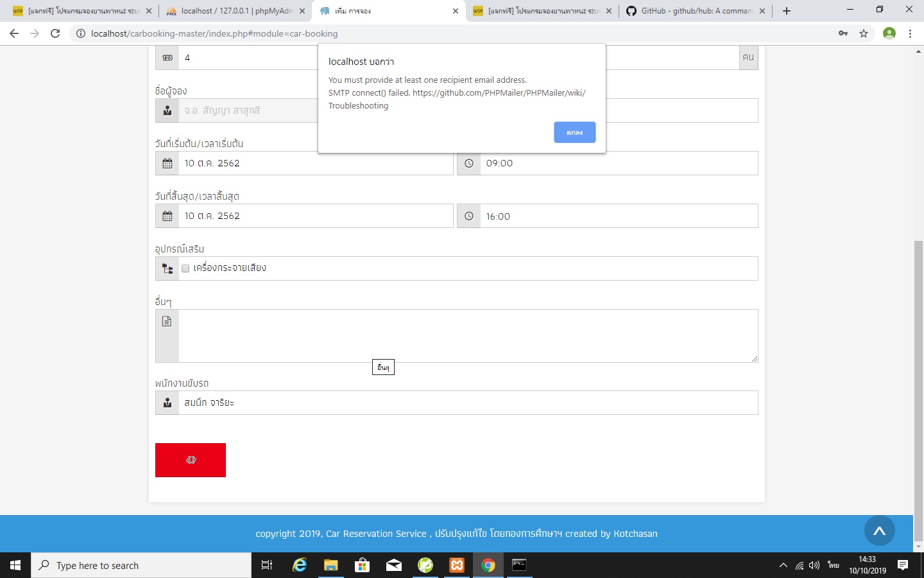Close the phpMyAdmin tab
Viewport: 924px width, 578px height.
pos(302,11)
